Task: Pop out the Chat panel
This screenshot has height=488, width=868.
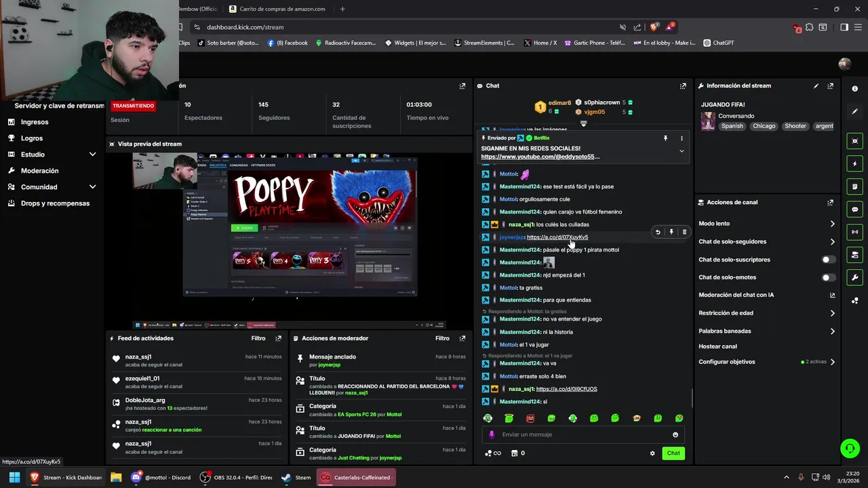Action: (683, 86)
